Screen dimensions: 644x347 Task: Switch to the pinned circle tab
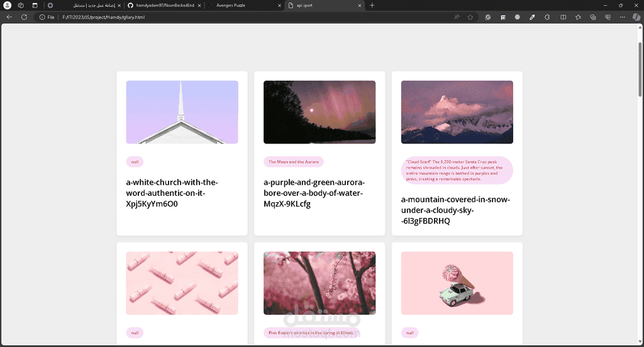click(50, 5)
